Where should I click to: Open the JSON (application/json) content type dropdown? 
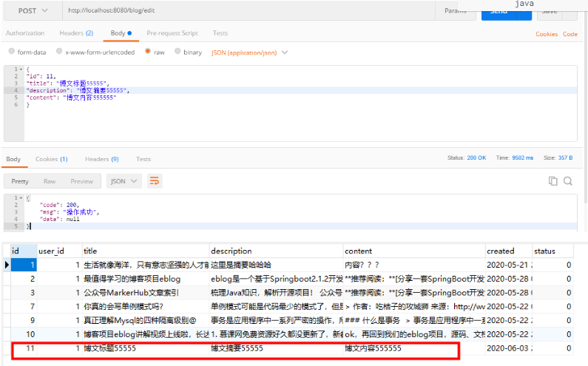(249, 52)
